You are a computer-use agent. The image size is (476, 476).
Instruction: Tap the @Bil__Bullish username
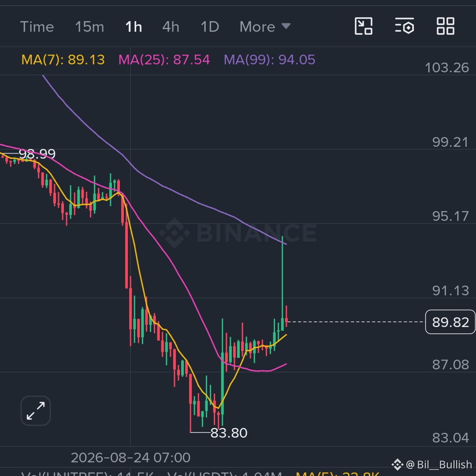(439, 465)
